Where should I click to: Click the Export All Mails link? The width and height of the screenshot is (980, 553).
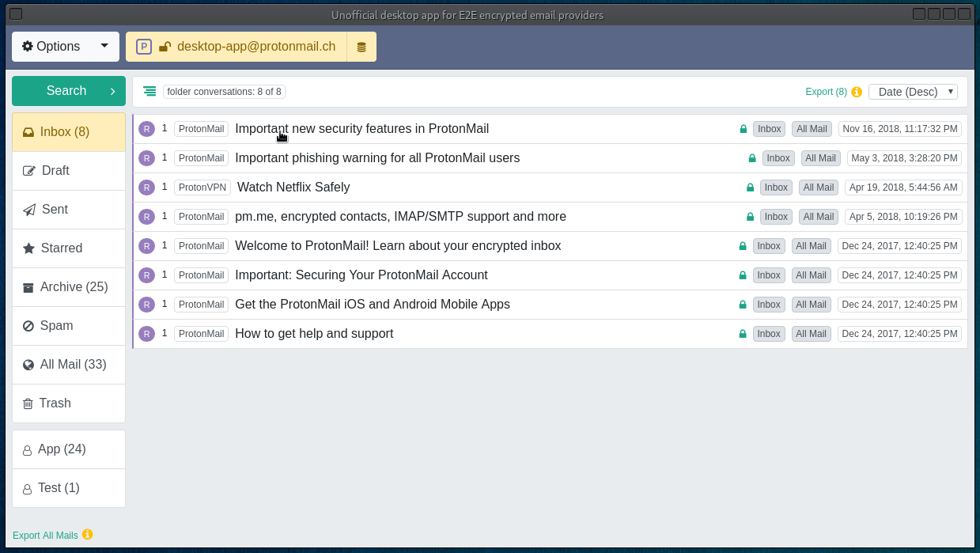click(x=45, y=536)
